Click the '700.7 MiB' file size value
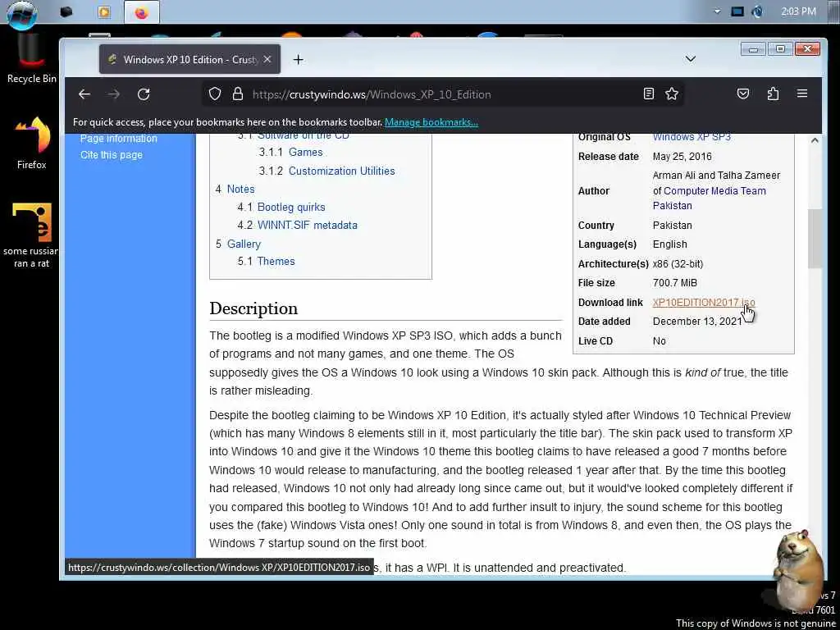 tap(674, 283)
